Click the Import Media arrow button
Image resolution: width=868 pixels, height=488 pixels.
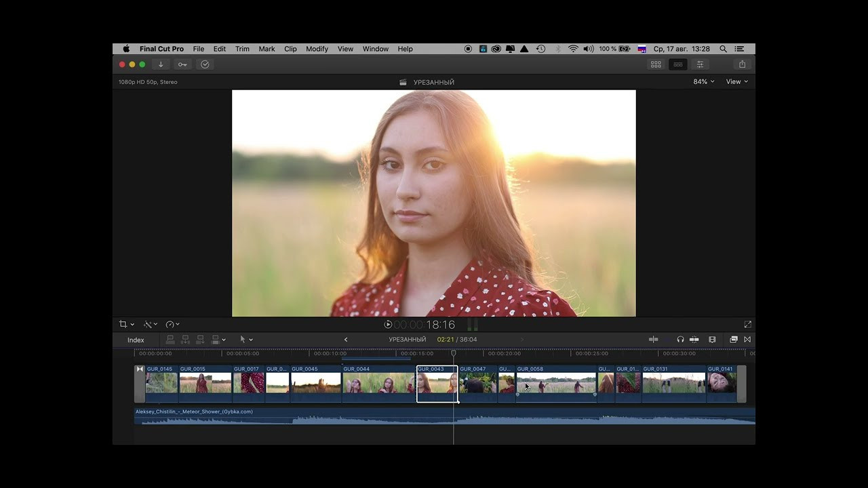[161, 64]
